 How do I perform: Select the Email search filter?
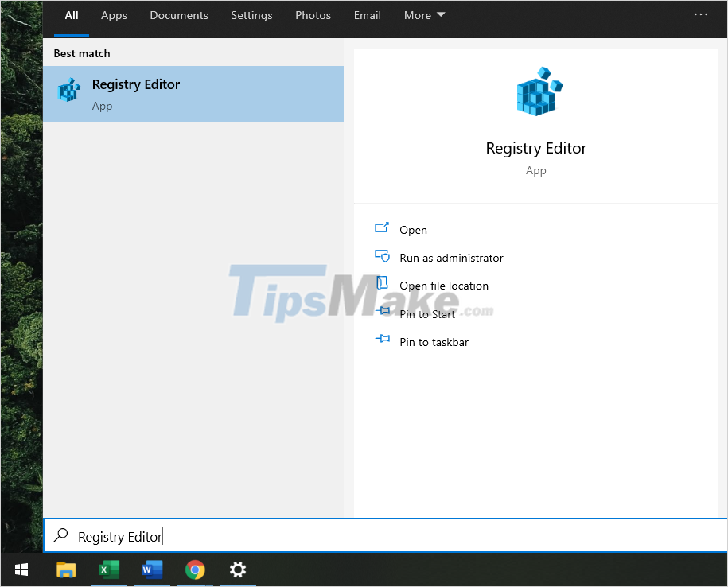click(367, 15)
